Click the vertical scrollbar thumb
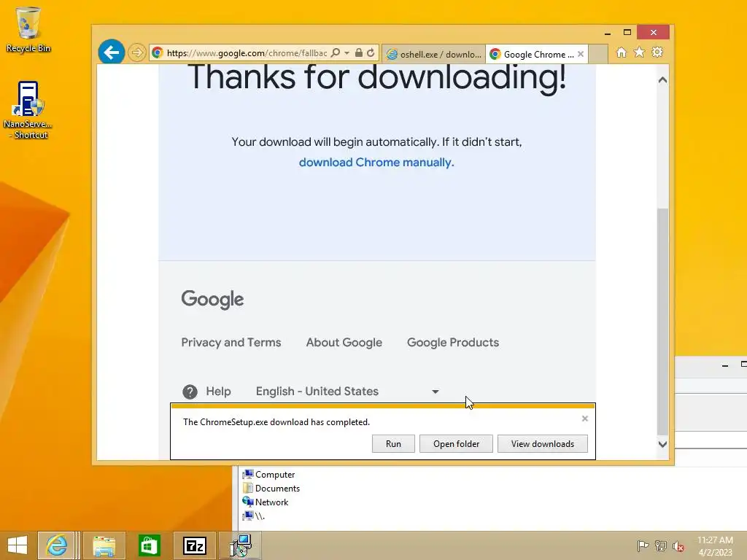 (x=662, y=322)
